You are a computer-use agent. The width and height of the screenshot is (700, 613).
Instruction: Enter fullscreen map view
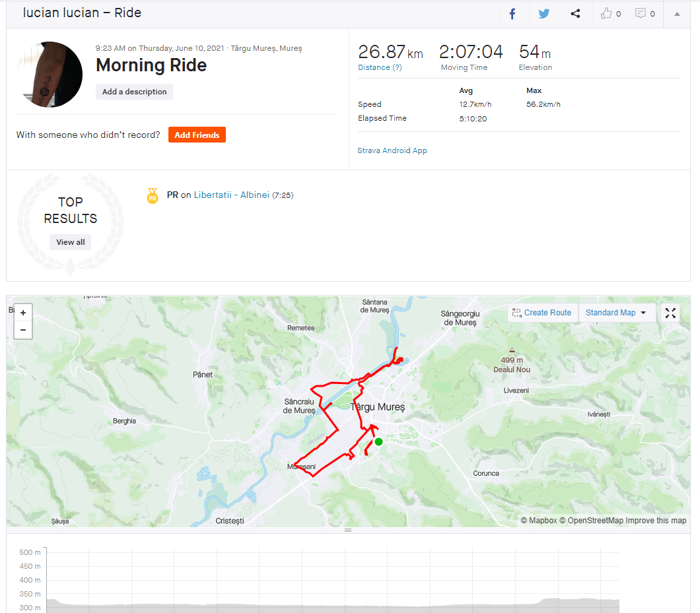(671, 313)
